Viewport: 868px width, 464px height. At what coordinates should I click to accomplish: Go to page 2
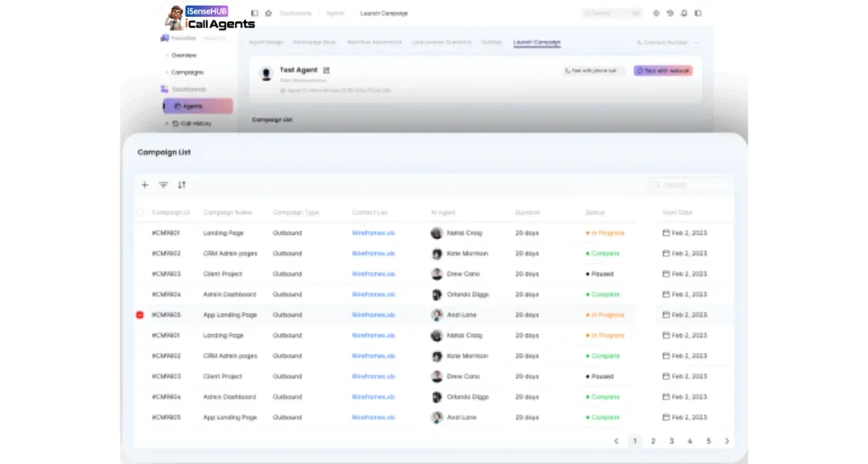point(654,441)
